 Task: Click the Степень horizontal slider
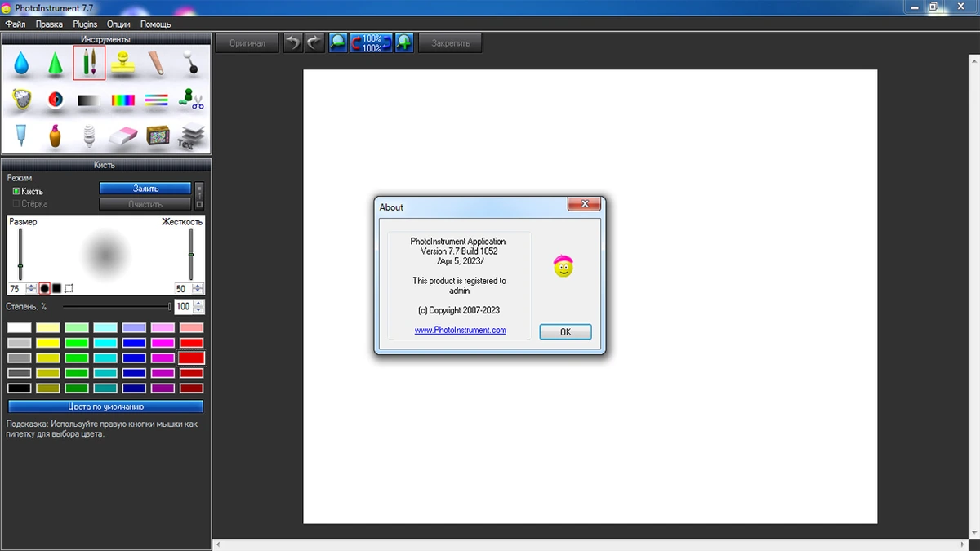tap(117, 307)
